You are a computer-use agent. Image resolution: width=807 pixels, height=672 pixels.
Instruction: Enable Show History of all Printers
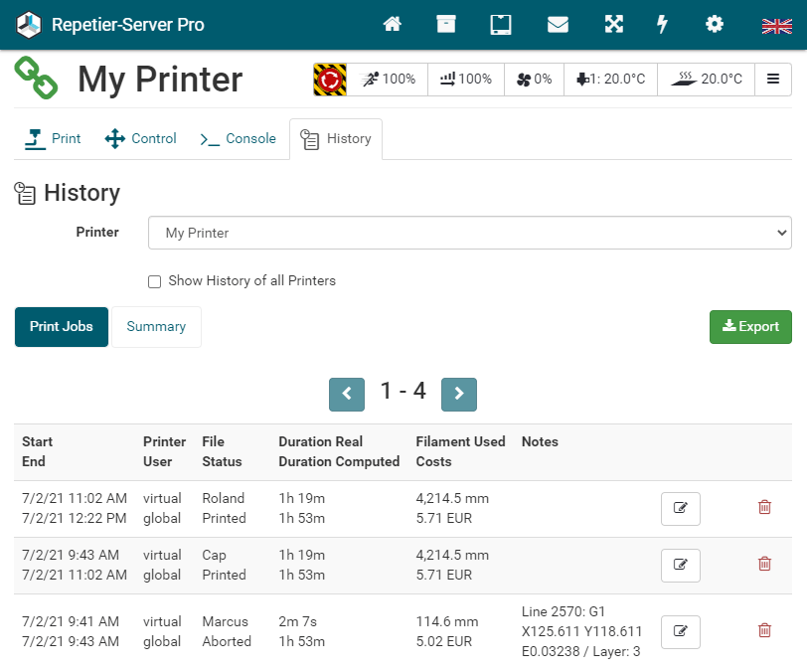[154, 281]
